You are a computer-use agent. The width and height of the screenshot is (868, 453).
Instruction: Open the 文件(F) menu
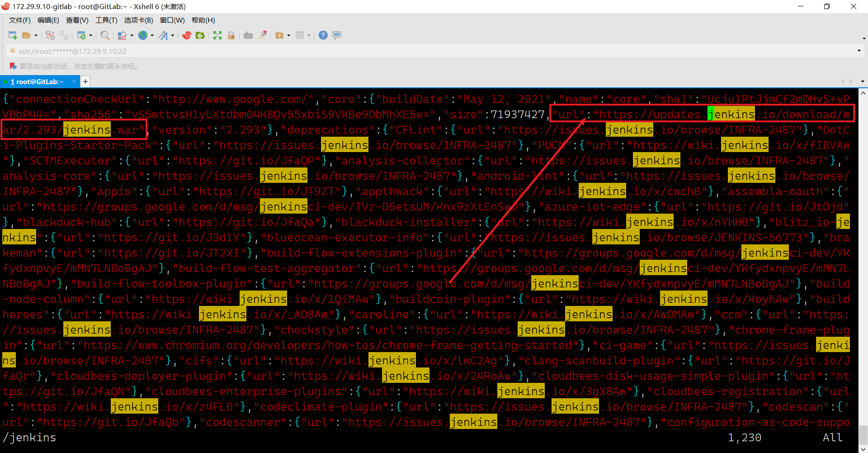point(20,20)
